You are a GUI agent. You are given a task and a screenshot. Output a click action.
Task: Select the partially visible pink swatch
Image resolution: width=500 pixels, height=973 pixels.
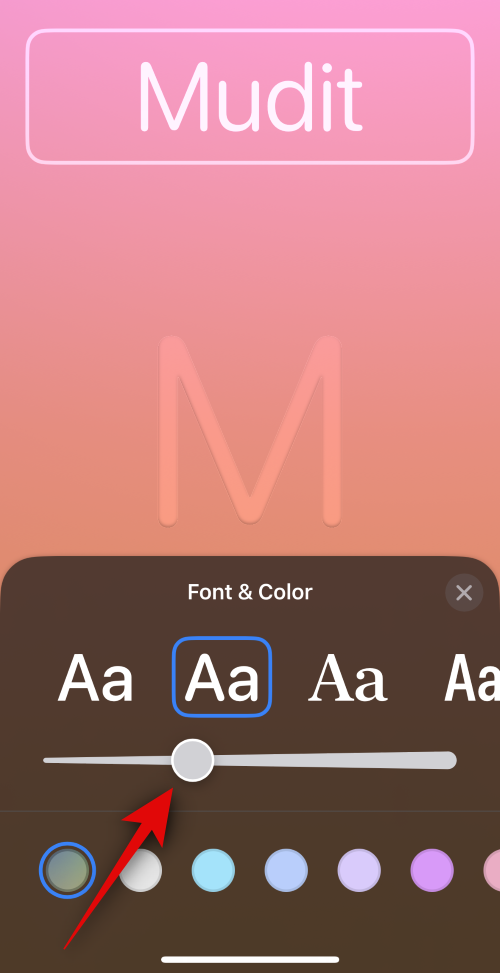492,871
